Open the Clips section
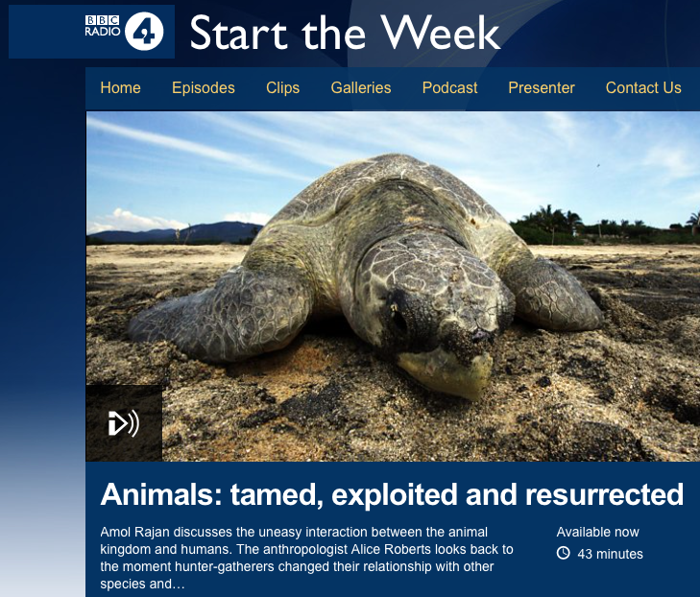Viewport: 700px width, 597px height. 282,88
